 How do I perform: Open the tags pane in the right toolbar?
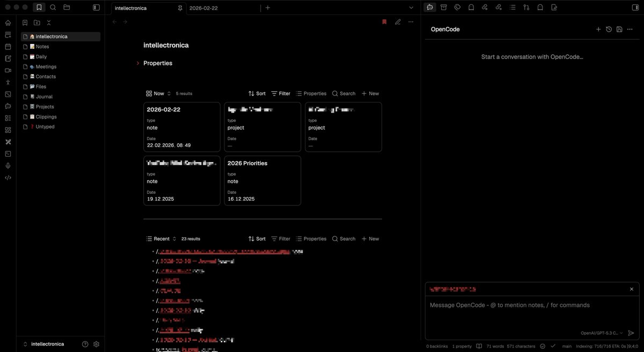click(x=457, y=7)
